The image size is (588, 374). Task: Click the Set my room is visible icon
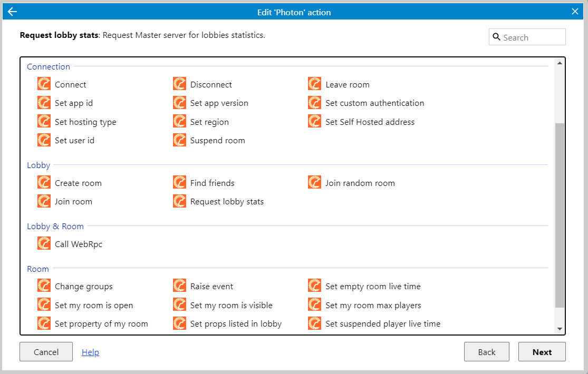pos(179,304)
